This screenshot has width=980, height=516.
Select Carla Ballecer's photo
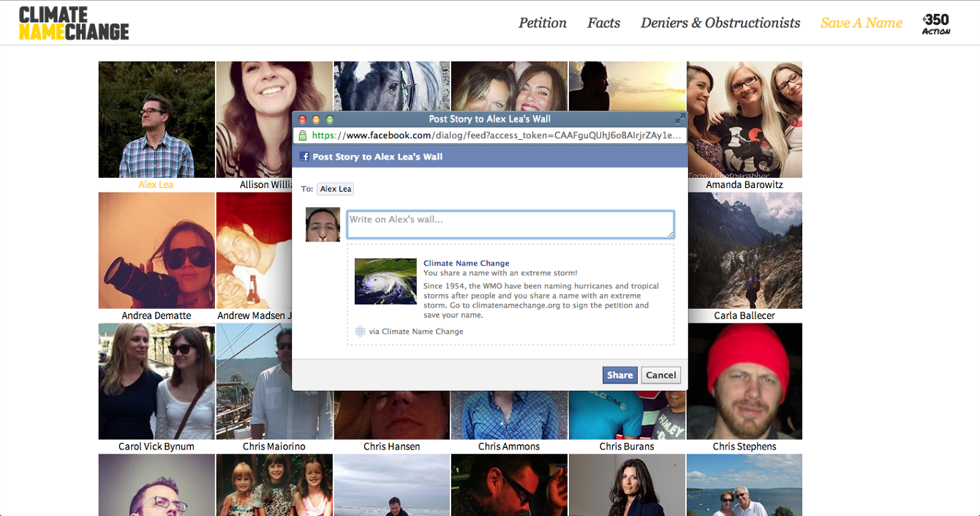click(745, 250)
